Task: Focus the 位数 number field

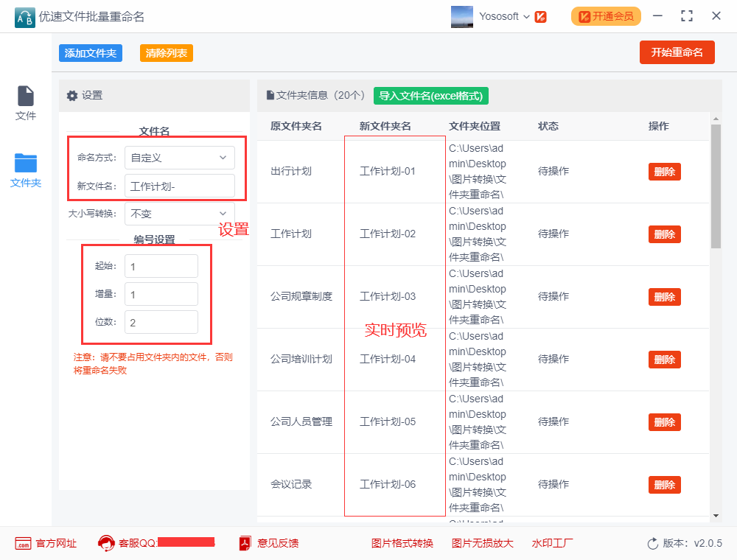Action: (161, 322)
